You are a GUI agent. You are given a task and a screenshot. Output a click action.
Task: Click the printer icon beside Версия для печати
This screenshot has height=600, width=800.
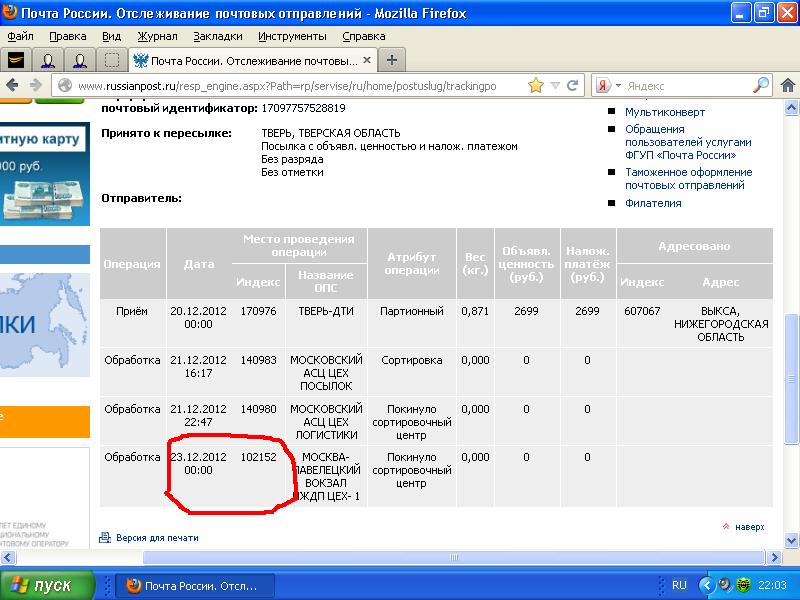tap(105, 537)
